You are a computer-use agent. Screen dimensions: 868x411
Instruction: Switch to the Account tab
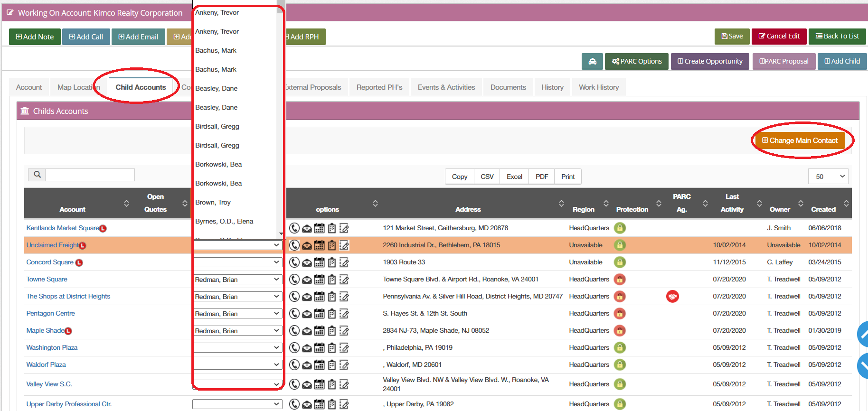point(29,87)
